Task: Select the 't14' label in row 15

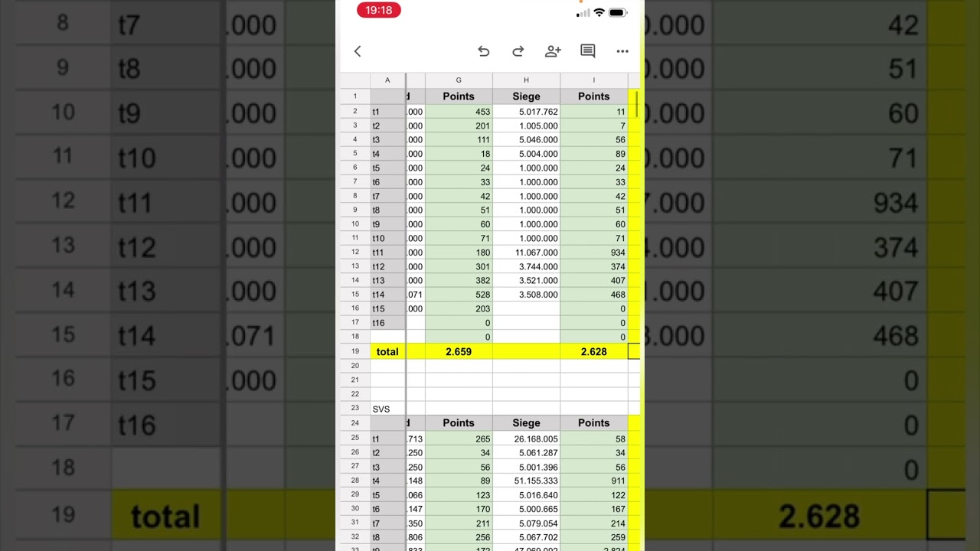Action: coord(387,294)
